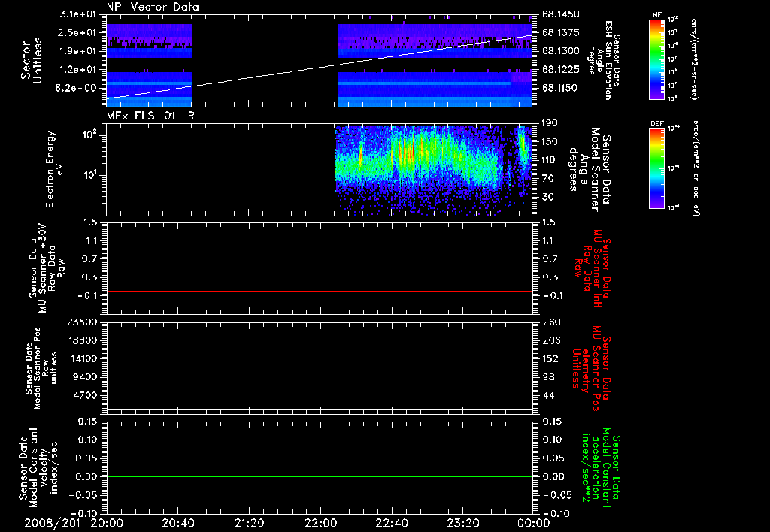Click the '206' telemetry axis value
770x532 pixels.
point(550,340)
